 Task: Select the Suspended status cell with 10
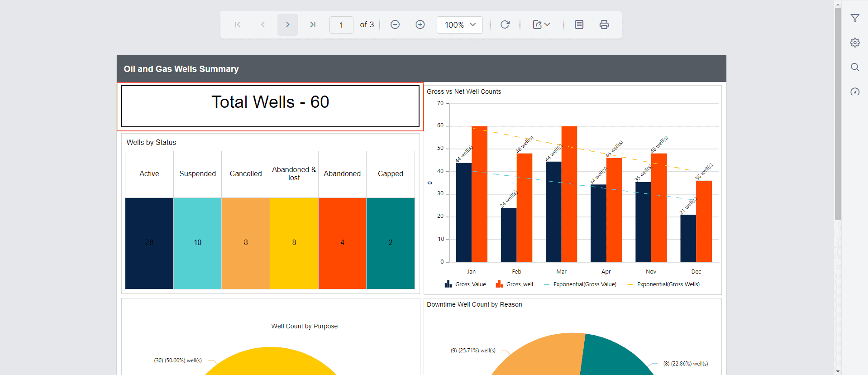point(197,243)
